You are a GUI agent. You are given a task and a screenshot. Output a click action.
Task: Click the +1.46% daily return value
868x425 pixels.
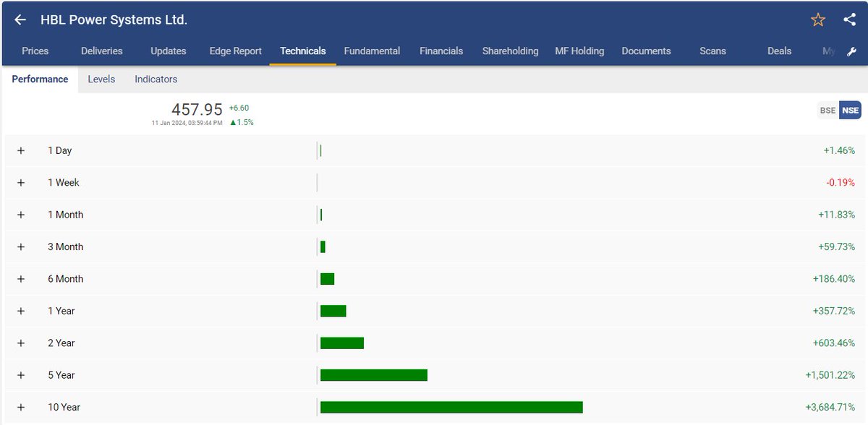(839, 150)
